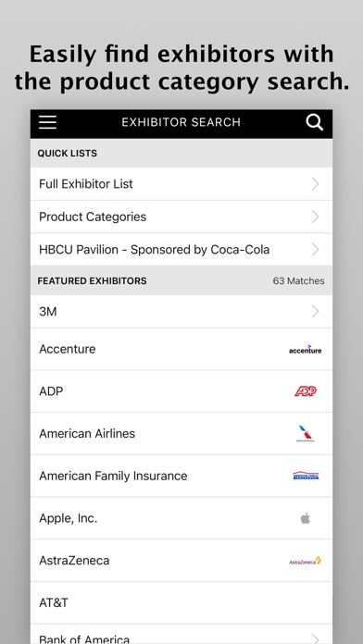
Task: Open HBCU Pavilion Sponsored by Coca-Cola
Action: pyautogui.click(x=181, y=249)
